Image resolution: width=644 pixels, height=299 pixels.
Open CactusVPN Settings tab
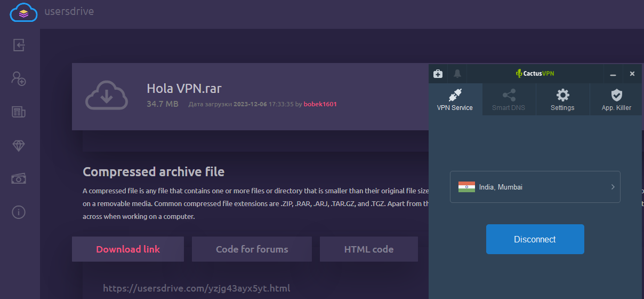tap(562, 100)
